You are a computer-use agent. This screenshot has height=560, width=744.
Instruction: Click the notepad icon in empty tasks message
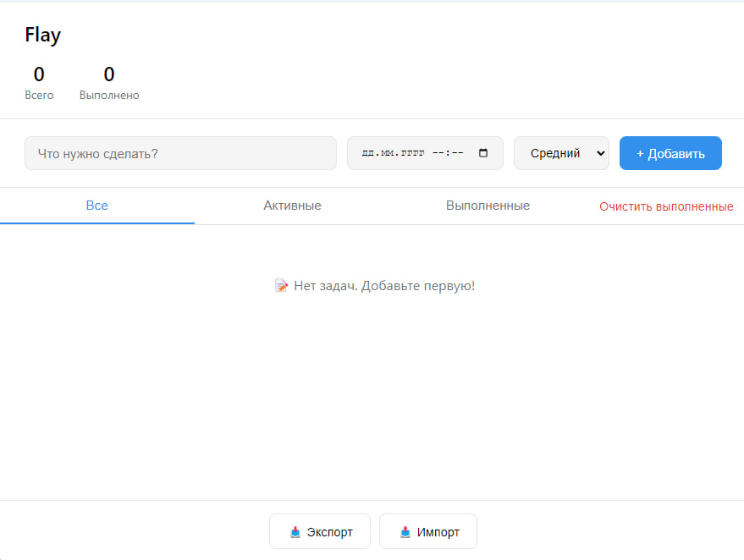tap(282, 286)
